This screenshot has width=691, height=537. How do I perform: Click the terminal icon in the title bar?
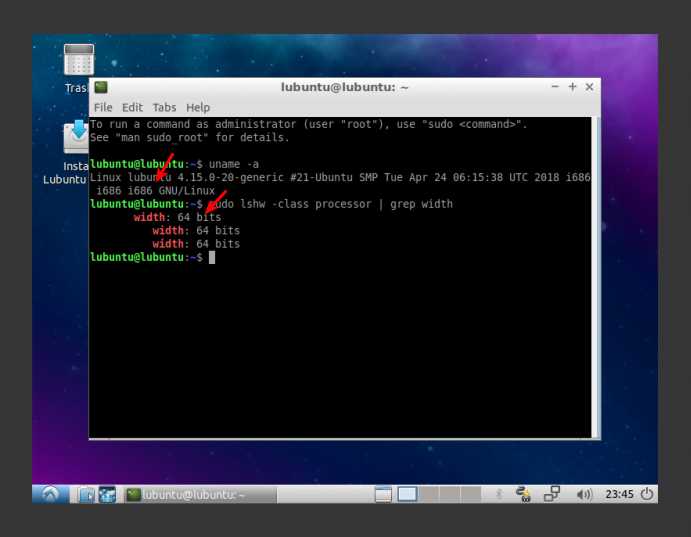point(101,87)
